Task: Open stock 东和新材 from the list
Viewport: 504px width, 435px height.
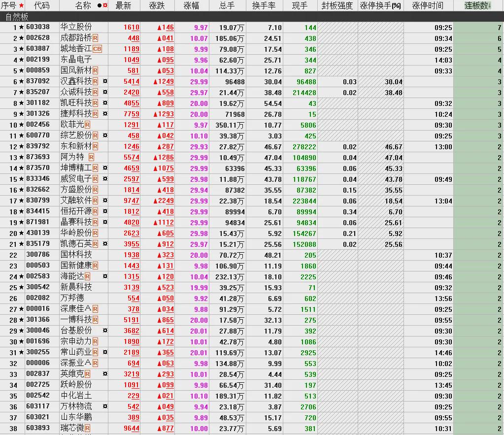Action: (76, 147)
